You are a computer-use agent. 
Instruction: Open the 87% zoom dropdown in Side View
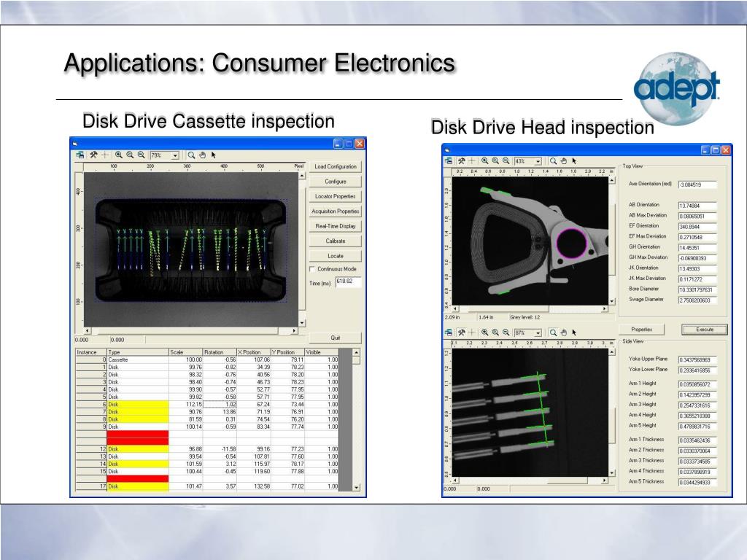click(538, 332)
